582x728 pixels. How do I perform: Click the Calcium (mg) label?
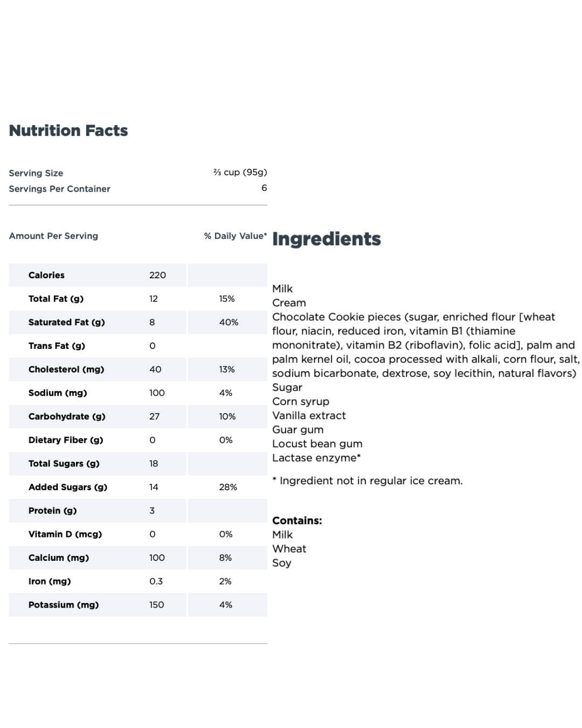[59, 558]
